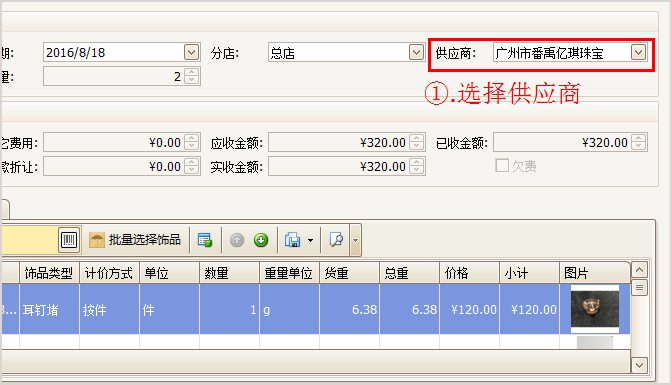Click the yellow barcode input field
The height and width of the screenshot is (385, 672).
click(x=30, y=240)
